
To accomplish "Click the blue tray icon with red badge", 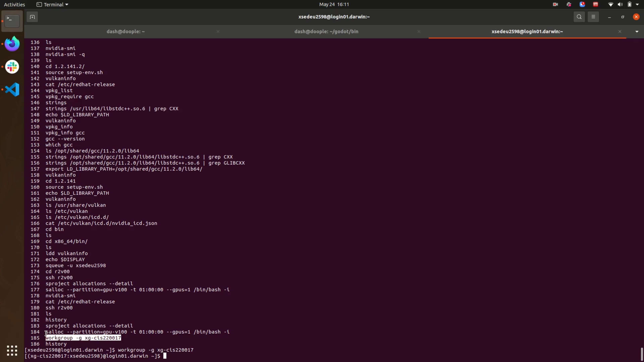I will tap(582, 4).
